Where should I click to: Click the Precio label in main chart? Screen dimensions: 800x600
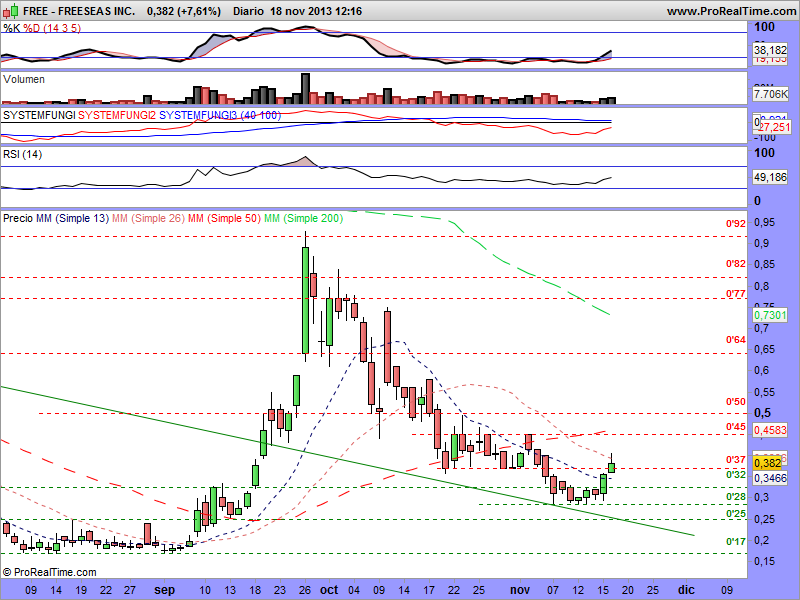click(18, 218)
